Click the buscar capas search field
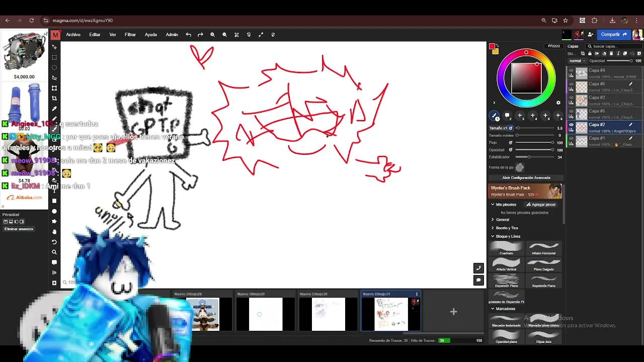Image resolution: width=644 pixels, height=362 pixels. [x=614, y=46]
